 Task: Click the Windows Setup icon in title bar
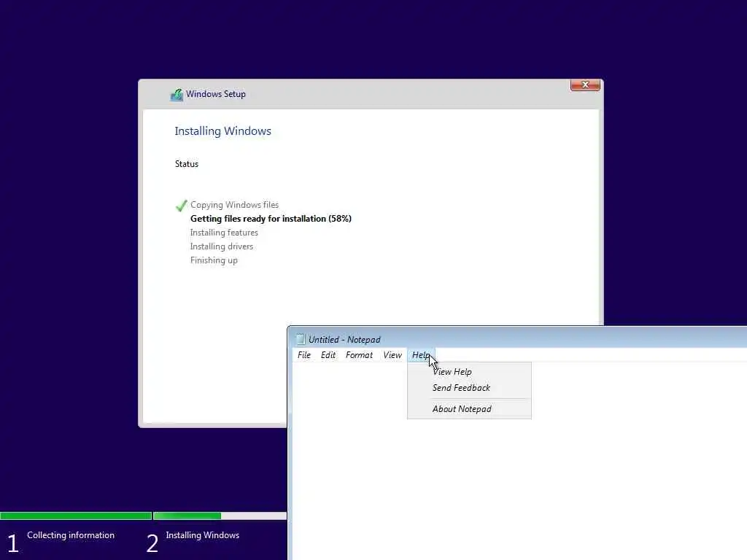coord(177,95)
